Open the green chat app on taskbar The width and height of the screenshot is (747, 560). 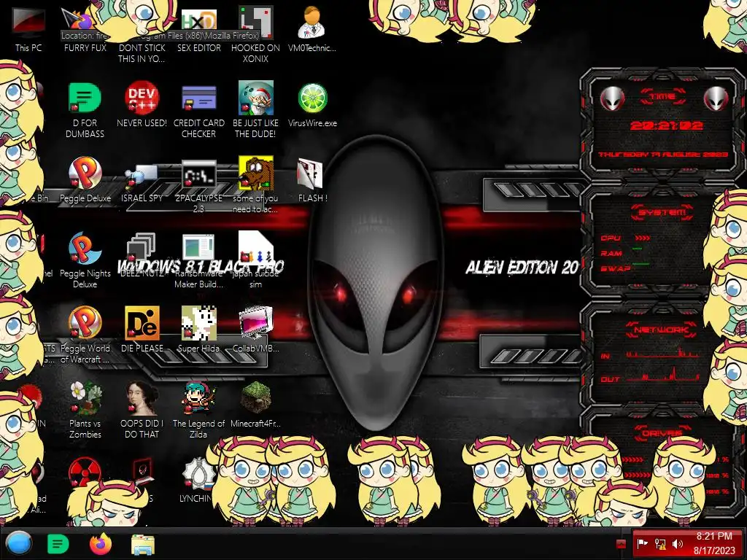pyautogui.click(x=58, y=544)
